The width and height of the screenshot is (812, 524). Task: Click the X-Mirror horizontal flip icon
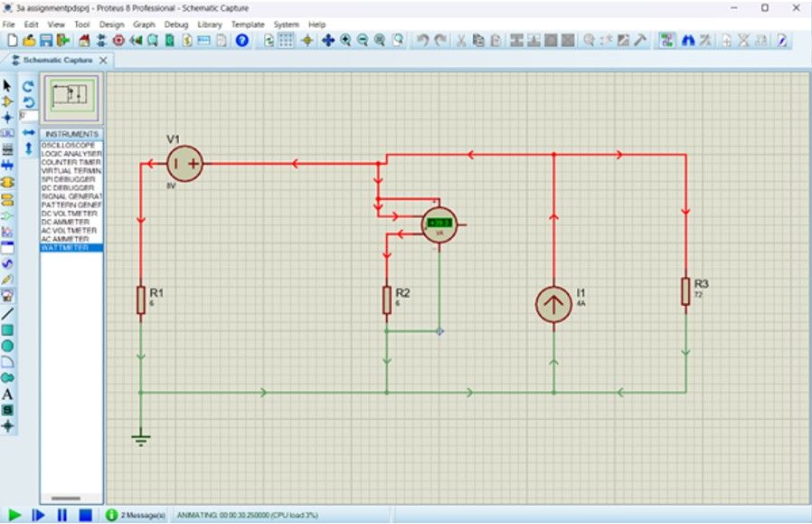[28, 133]
